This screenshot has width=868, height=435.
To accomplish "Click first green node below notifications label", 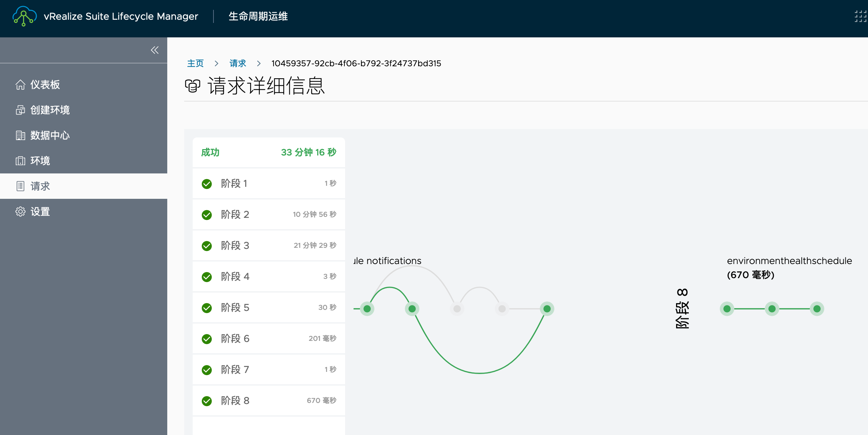I will coord(367,309).
